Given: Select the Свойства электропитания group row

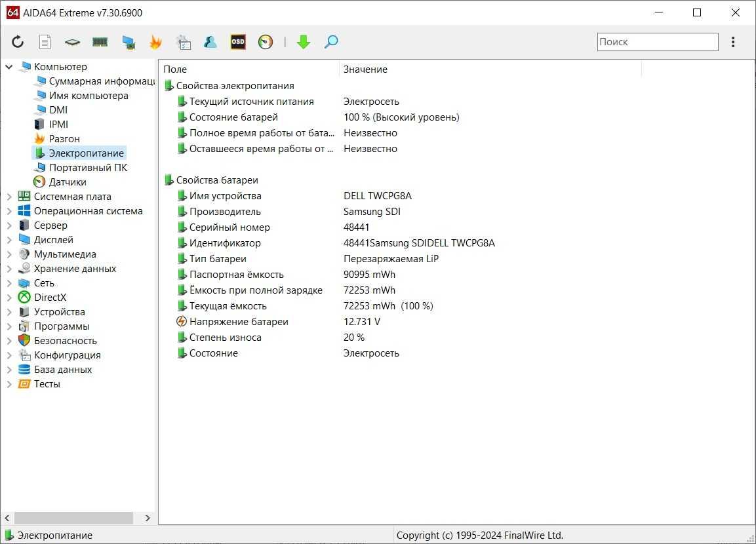Looking at the screenshot, I should tap(229, 86).
